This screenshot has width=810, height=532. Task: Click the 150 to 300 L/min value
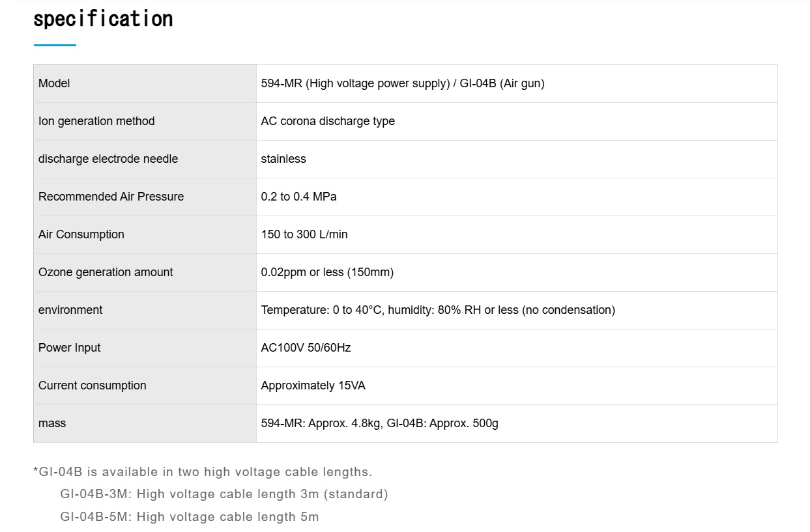[304, 234]
